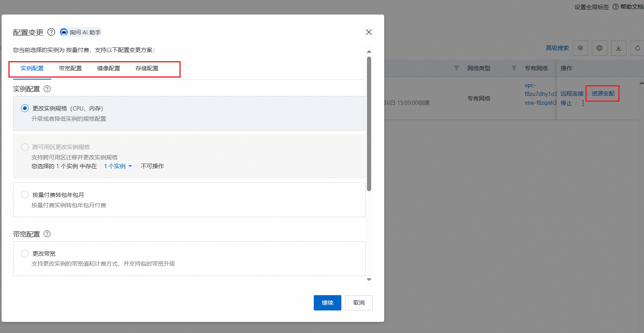The width and height of the screenshot is (644, 333).
Task: Open the settings gear in background toolbar
Action: point(600,48)
